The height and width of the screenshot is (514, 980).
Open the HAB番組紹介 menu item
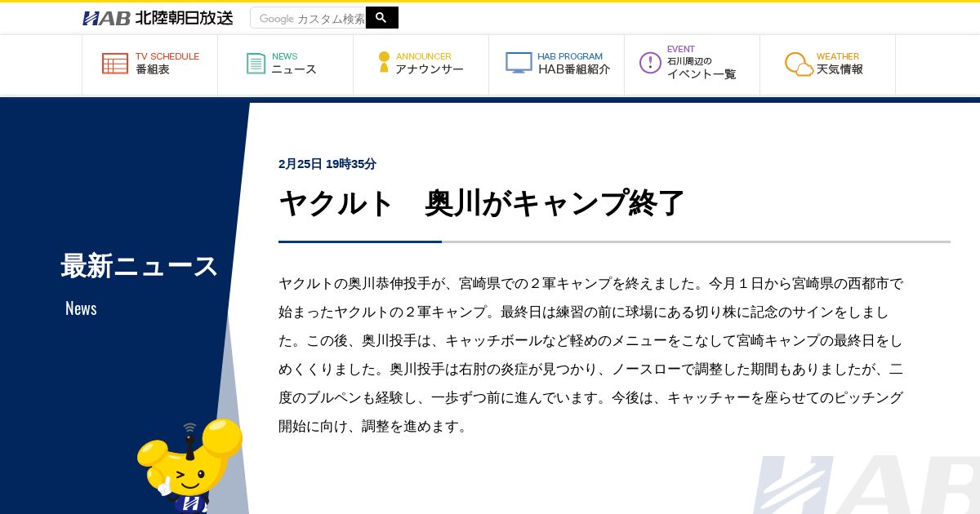[x=557, y=64]
